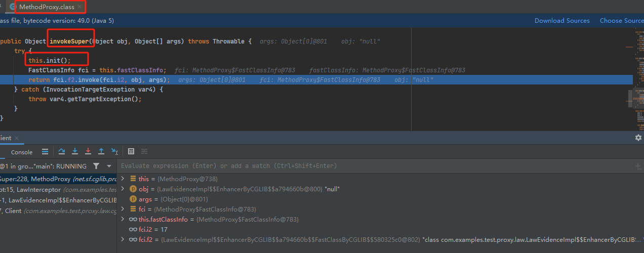This screenshot has width=644, height=253.
Task: Click the watch glasses icon for this.fastClassInfo
Action: coord(133,219)
